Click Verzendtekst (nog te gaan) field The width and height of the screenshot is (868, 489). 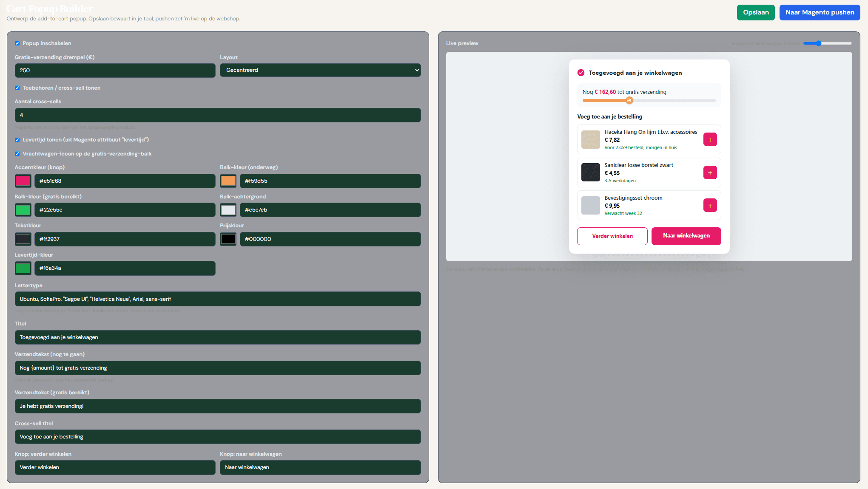pyautogui.click(x=218, y=368)
